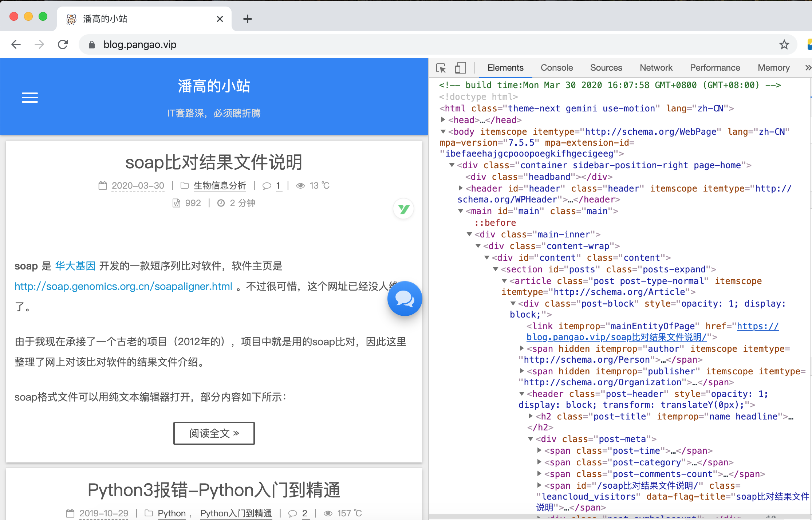Click the green Y floating icon
Image resolution: width=812 pixels, height=520 pixels.
(x=403, y=209)
